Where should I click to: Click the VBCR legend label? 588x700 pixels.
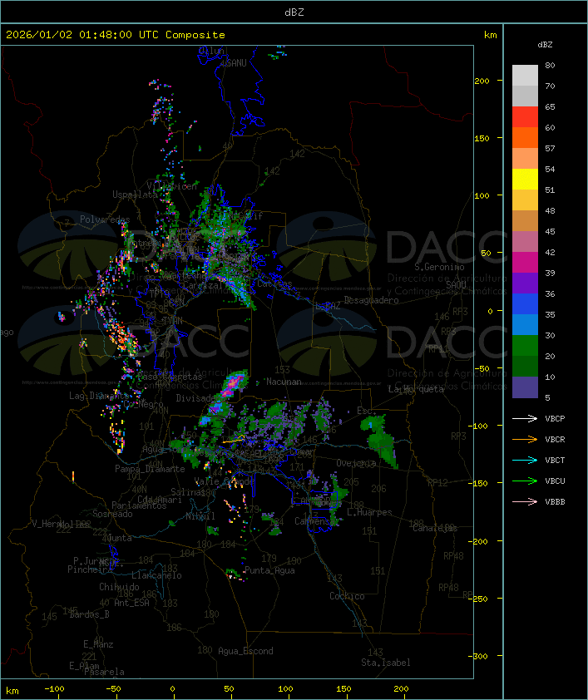pos(555,439)
